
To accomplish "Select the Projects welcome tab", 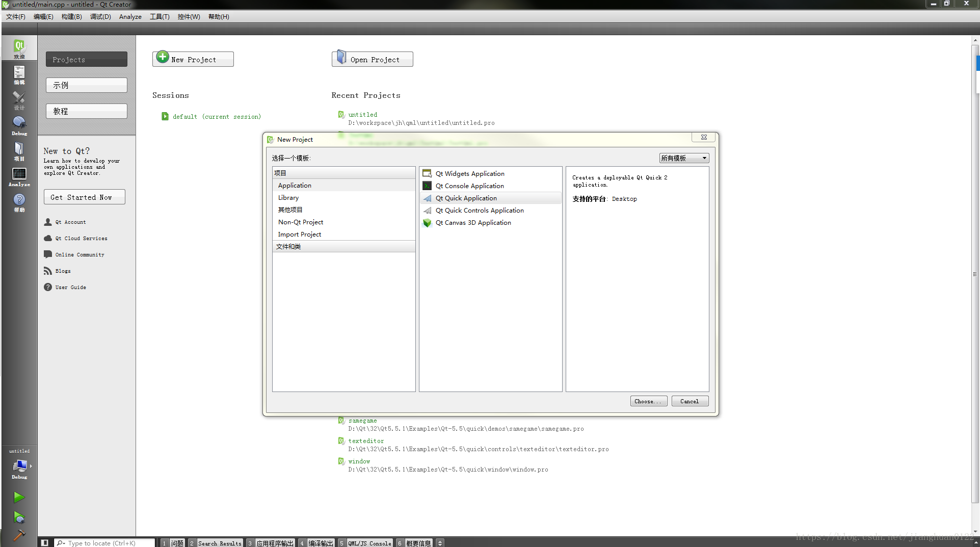I will (87, 59).
